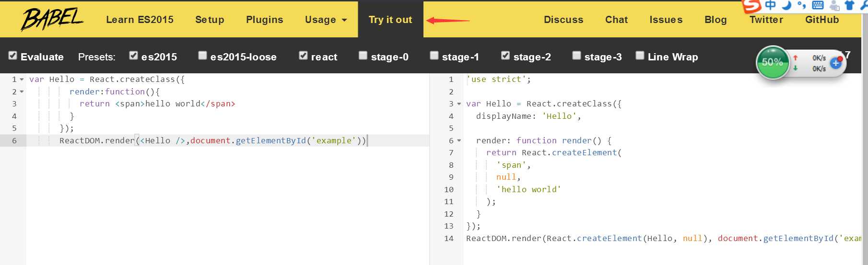Collapse input code fold at line 2
Image resolution: width=868 pixels, height=265 pixels.
[22, 92]
